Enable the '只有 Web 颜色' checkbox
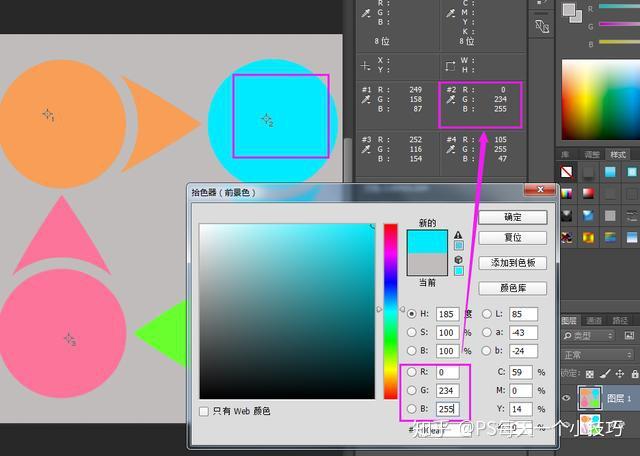This screenshot has width=640, height=456. (204, 411)
